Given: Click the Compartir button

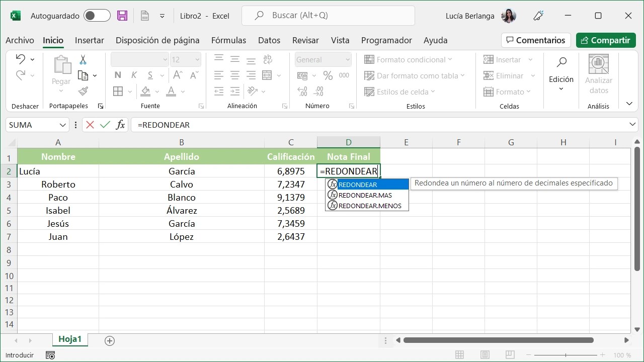Looking at the screenshot, I should tap(605, 40).
